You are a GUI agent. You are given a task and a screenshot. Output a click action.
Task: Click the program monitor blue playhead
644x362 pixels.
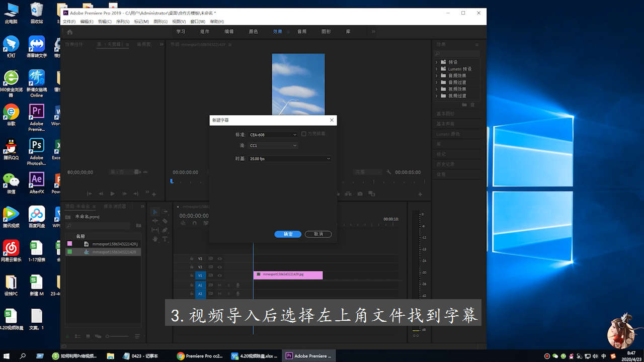(x=172, y=181)
